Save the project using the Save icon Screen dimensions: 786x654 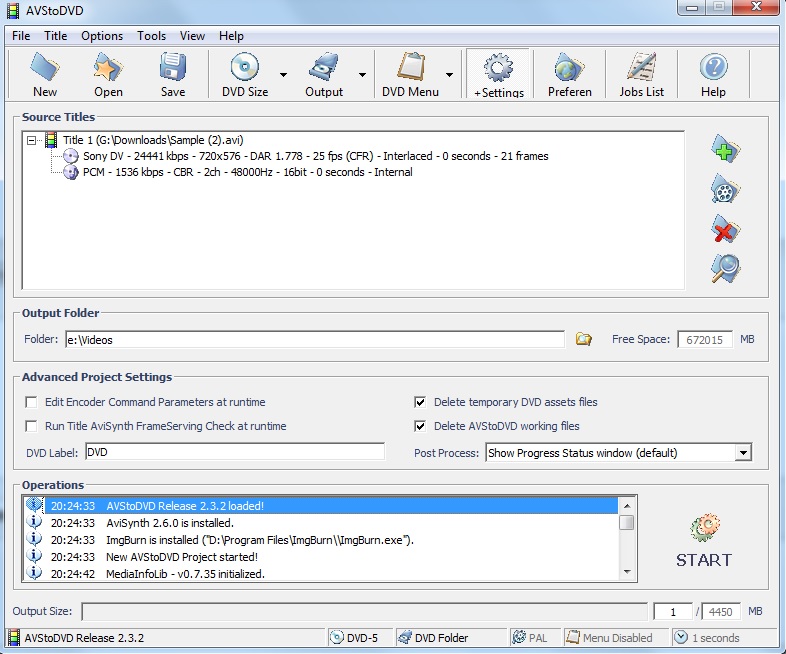pyautogui.click(x=173, y=67)
